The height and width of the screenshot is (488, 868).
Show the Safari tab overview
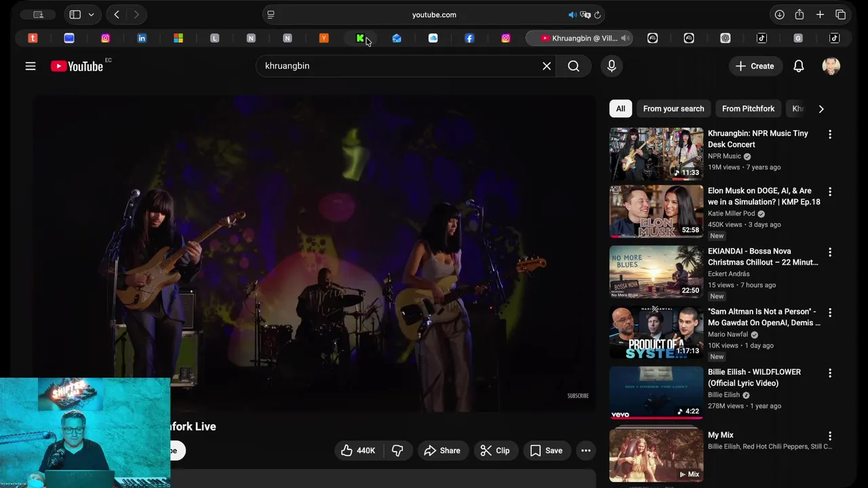tap(840, 14)
